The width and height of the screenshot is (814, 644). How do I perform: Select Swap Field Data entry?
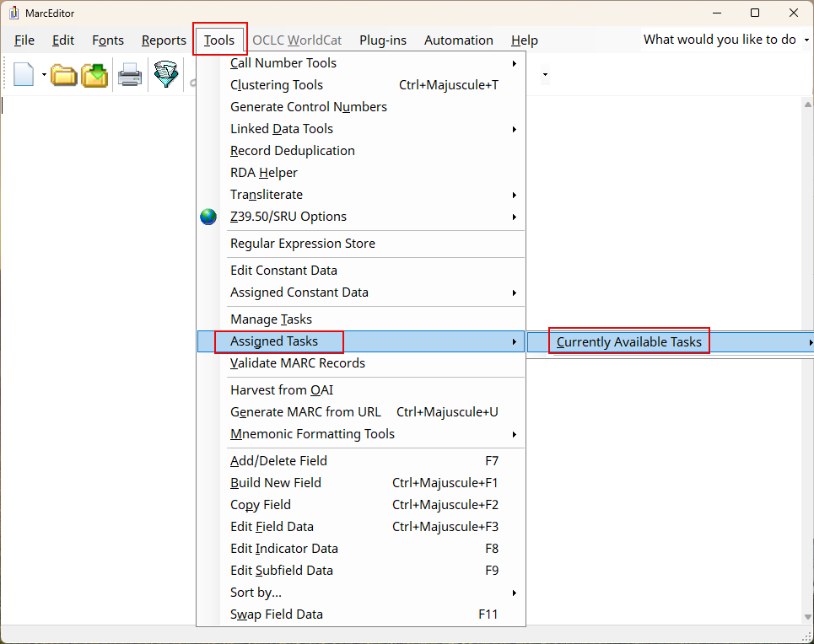(276, 614)
